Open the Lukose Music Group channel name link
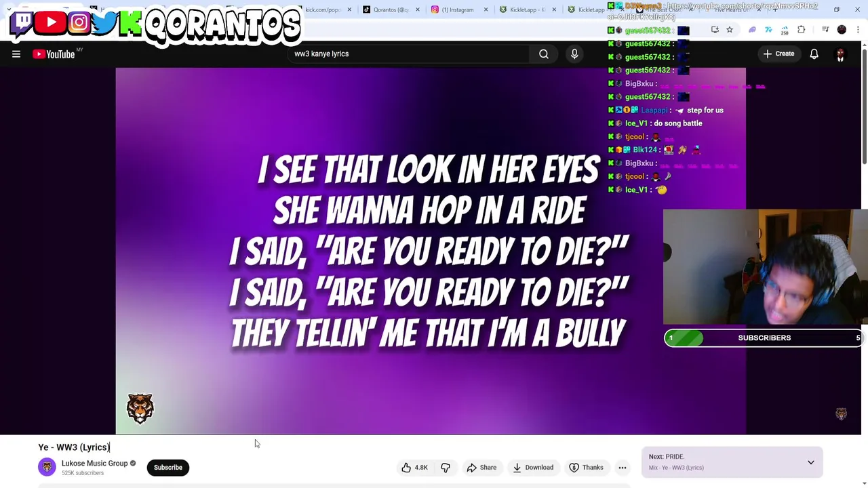 point(94,463)
